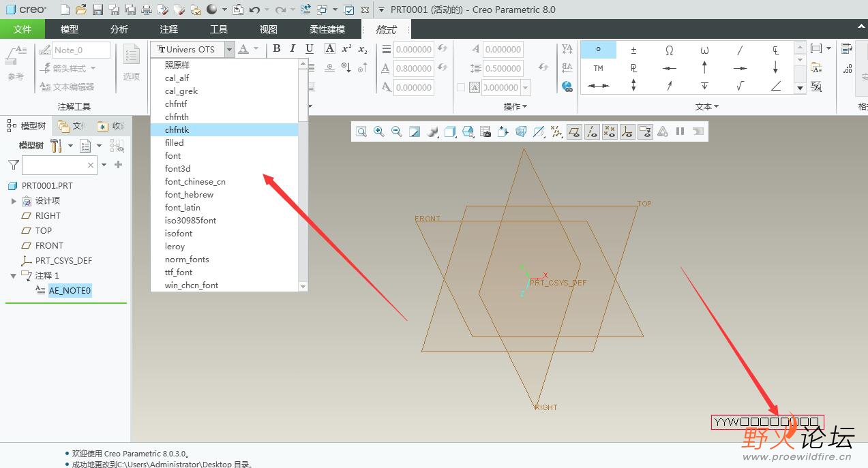
Task: Click Refit zoom icon in graphics toolbar
Action: click(x=361, y=131)
